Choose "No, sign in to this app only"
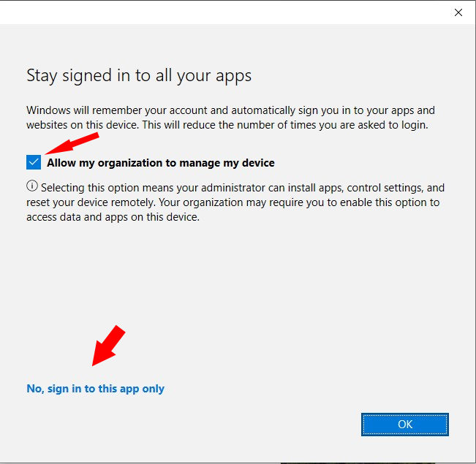Image resolution: width=476 pixels, height=464 pixels. pyautogui.click(x=95, y=389)
